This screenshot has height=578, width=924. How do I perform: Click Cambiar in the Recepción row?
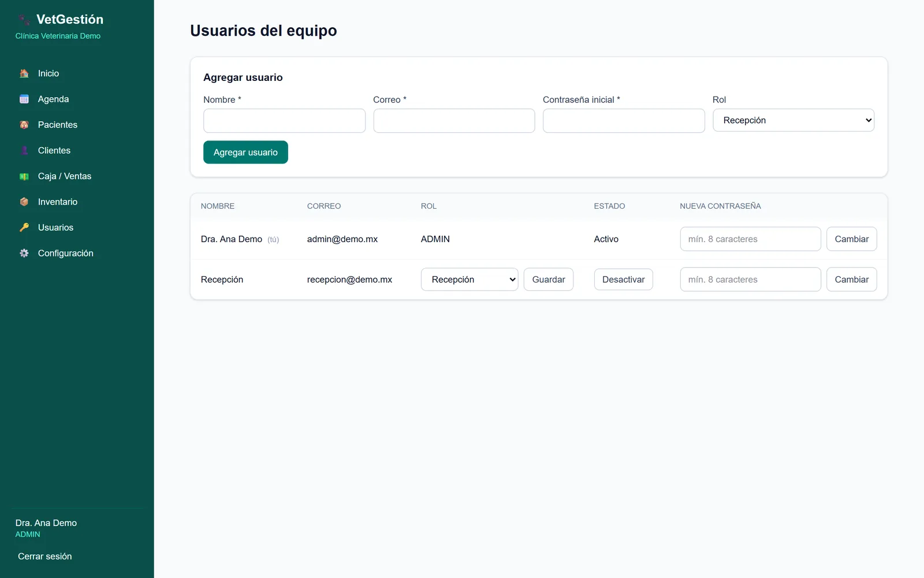(x=852, y=279)
